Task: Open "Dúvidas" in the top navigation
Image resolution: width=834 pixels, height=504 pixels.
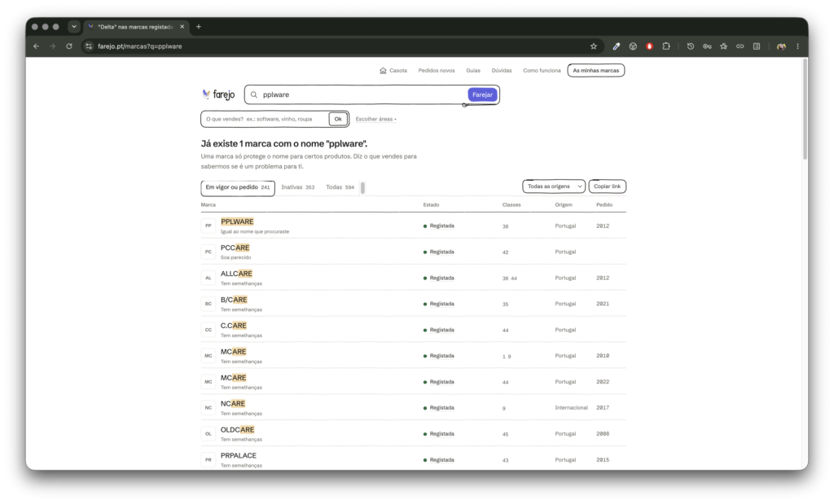Action: tap(502, 70)
